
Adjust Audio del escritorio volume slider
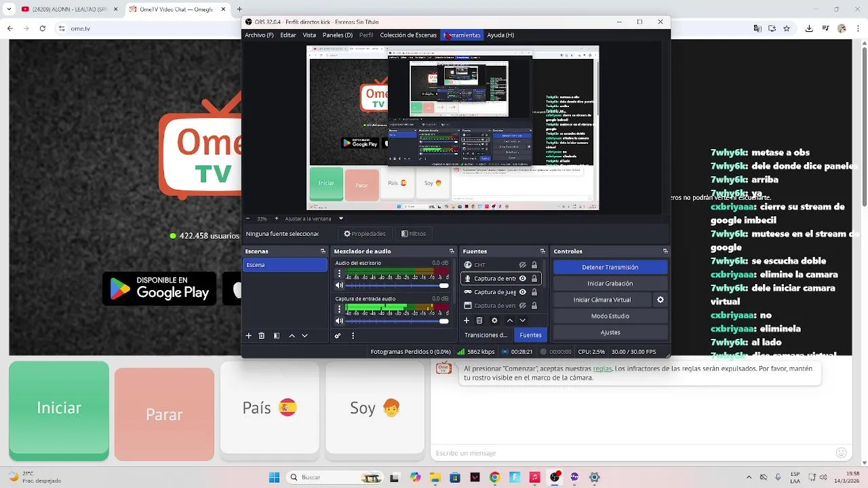[397, 285]
